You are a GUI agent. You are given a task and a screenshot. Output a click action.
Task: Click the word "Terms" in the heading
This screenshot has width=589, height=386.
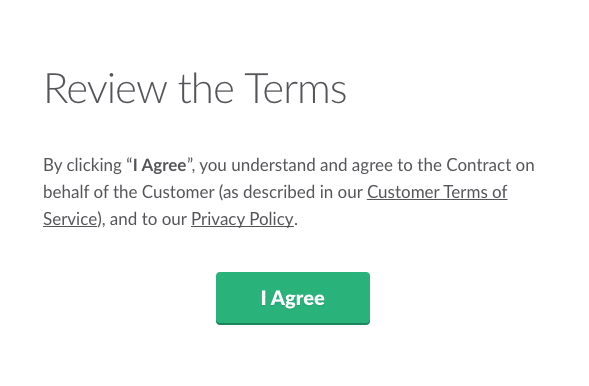pos(295,89)
